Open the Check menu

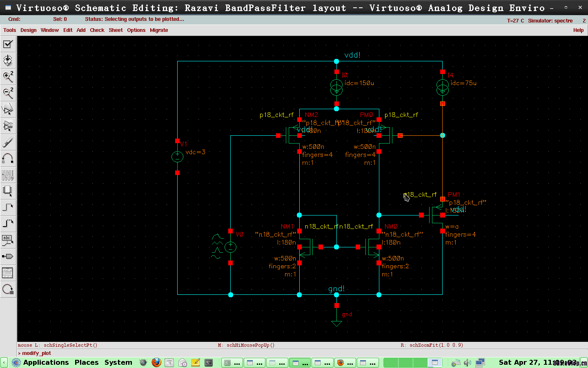[97, 30]
